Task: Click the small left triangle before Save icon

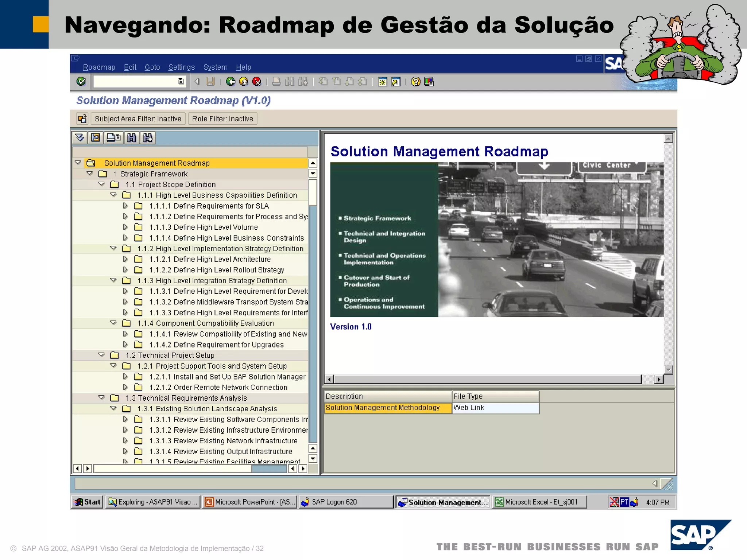Action: 197,81
